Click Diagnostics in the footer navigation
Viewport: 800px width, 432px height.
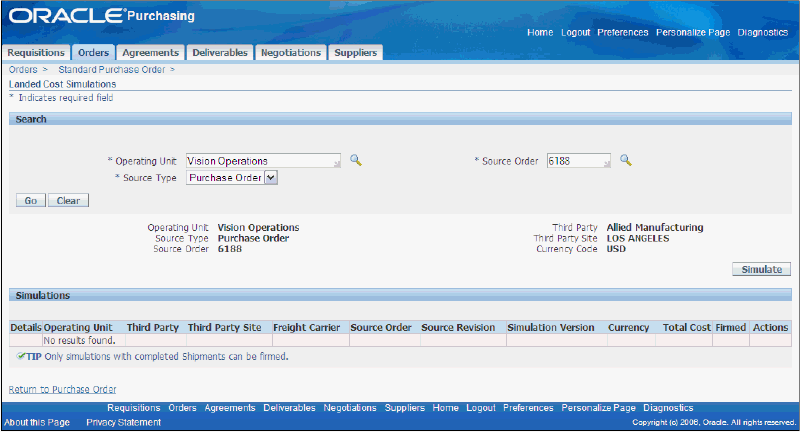668,408
